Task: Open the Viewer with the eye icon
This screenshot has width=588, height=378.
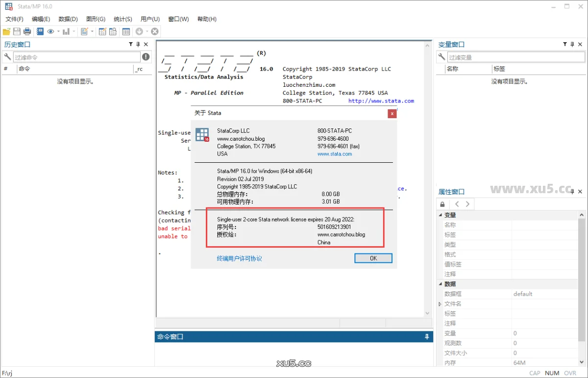Action: [50, 31]
